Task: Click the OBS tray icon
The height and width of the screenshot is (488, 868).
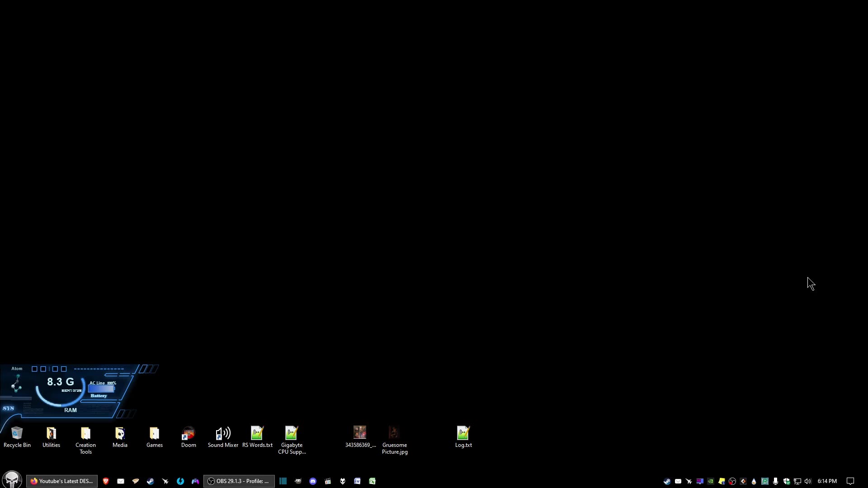Action: [x=732, y=481]
